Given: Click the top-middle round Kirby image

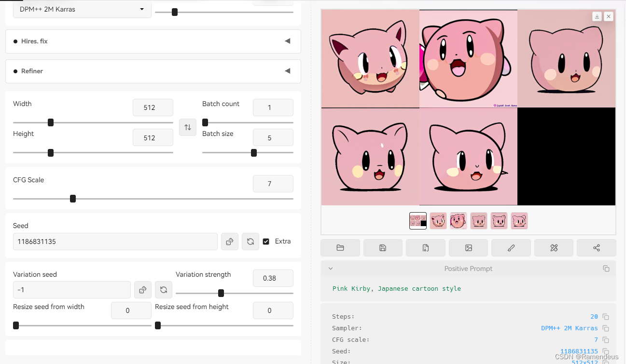Looking at the screenshot, I should [x=468, y=58].
